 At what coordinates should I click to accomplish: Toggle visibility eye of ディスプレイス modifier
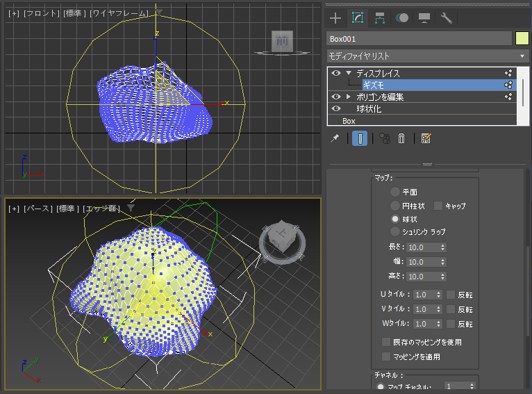tap(336, 73)
